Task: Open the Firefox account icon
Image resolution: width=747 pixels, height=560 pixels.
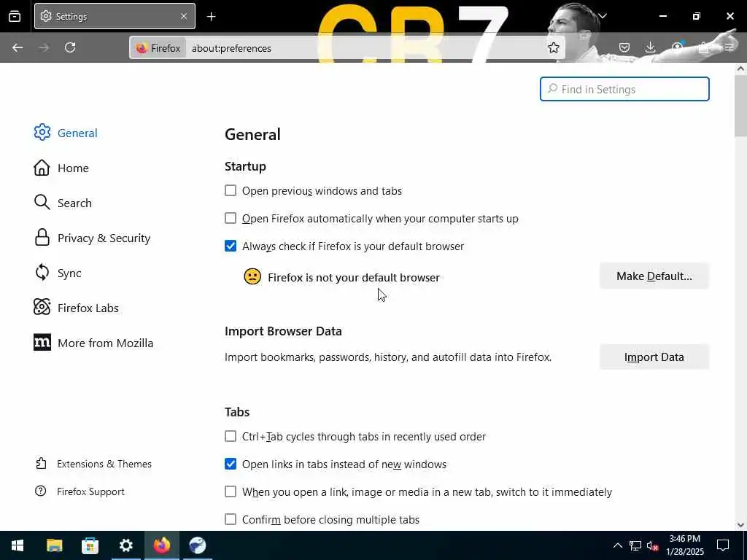Action: pos(677,47)
